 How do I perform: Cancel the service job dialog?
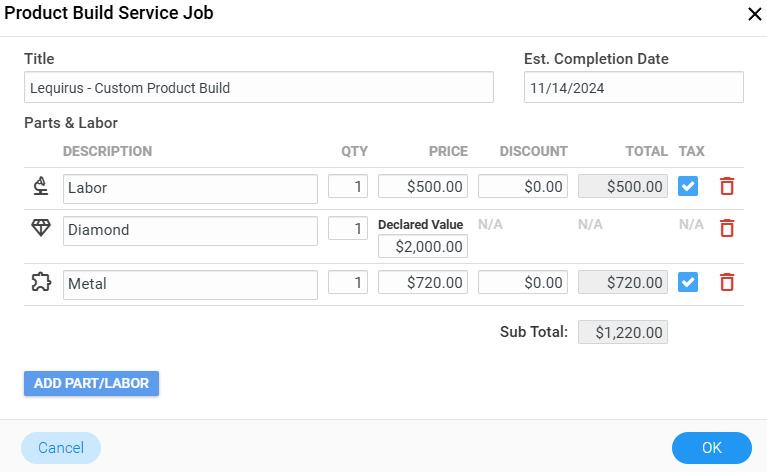(61, 448)
